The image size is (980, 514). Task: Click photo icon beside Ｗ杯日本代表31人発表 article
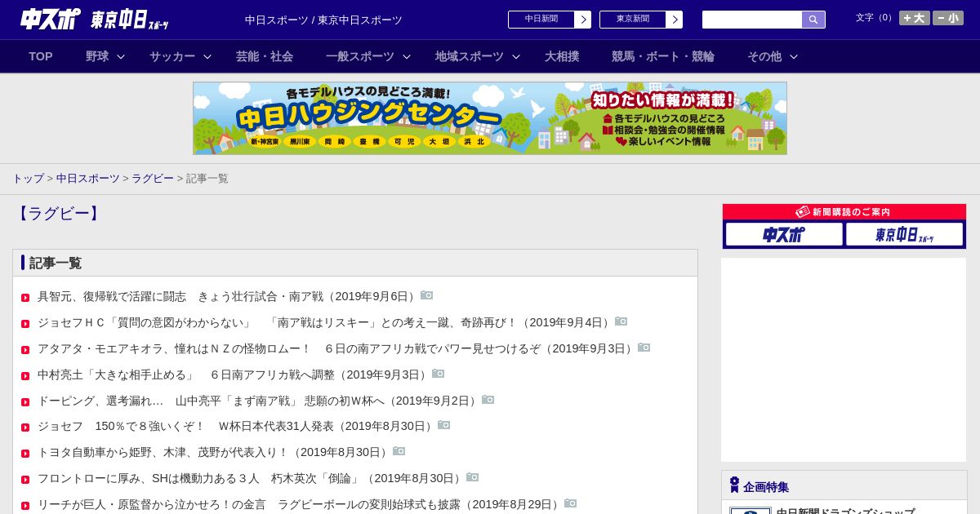tap(444, 425)
